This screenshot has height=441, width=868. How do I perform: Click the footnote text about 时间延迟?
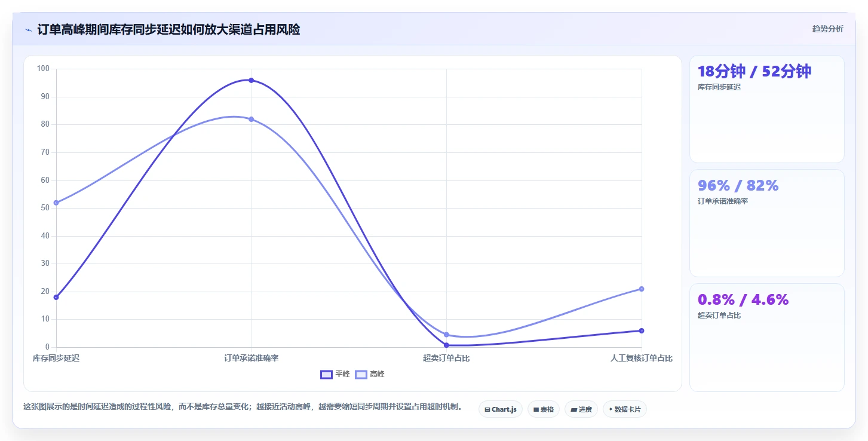click(x=243, y=407)
